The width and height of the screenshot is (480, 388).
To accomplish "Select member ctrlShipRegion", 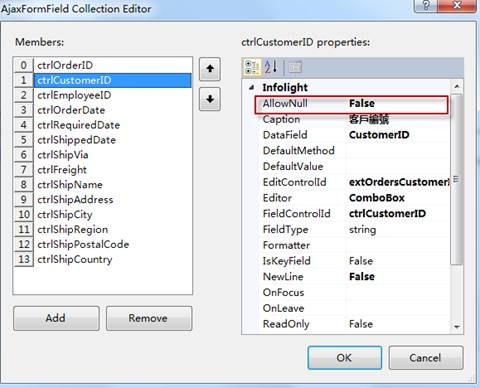I will point(103,229).
